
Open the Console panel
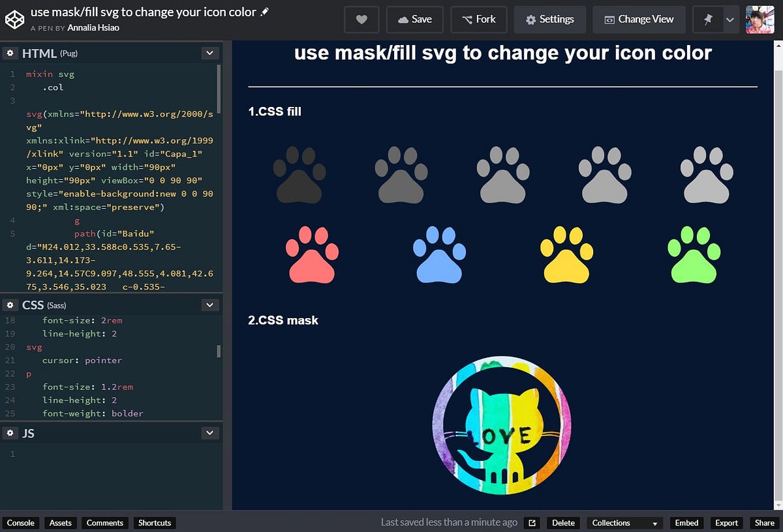pyautogui.click(x=21, y=522)
